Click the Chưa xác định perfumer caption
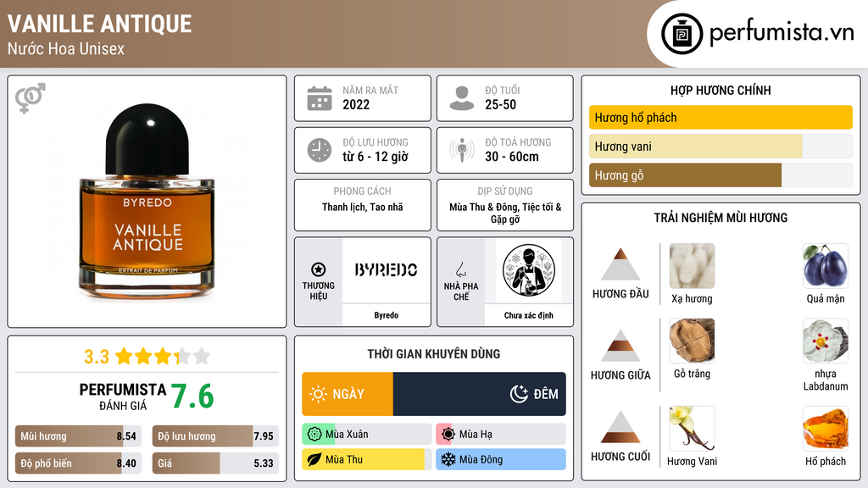This screenshot has height=488, width=868. pyautogui.click(x=529, y=315)
